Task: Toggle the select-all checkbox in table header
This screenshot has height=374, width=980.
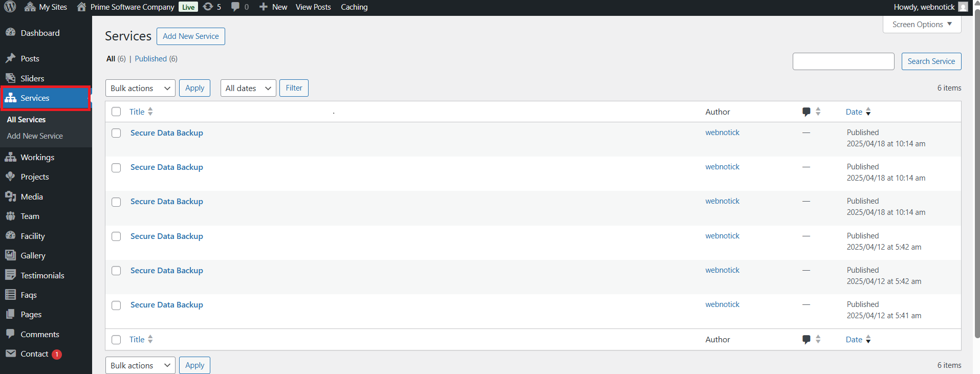Action: point(116,112)
